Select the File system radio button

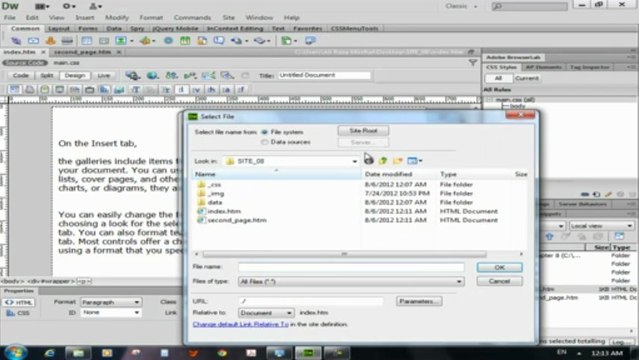pos(264,132)
